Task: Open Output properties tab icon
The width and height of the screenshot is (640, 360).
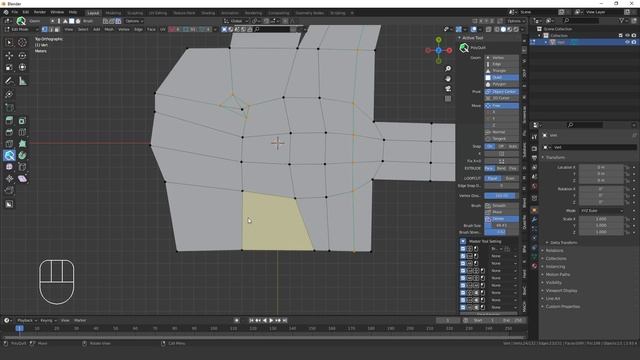Action: [x=534, y=158]
